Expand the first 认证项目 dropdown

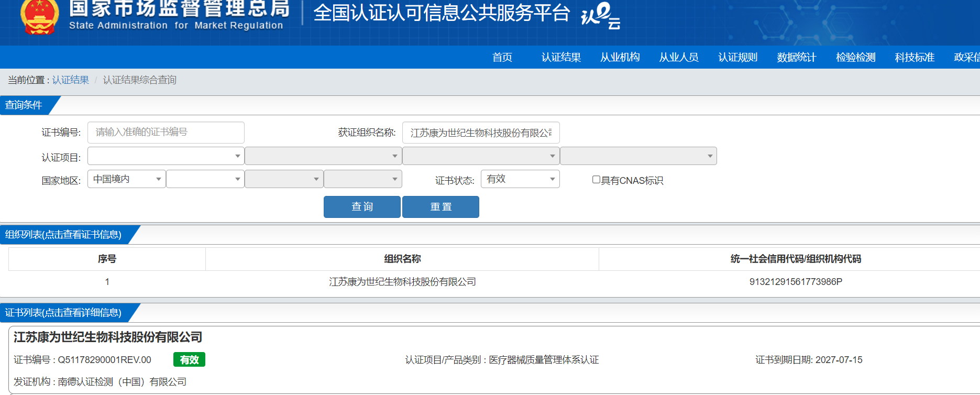coord(166,156)
